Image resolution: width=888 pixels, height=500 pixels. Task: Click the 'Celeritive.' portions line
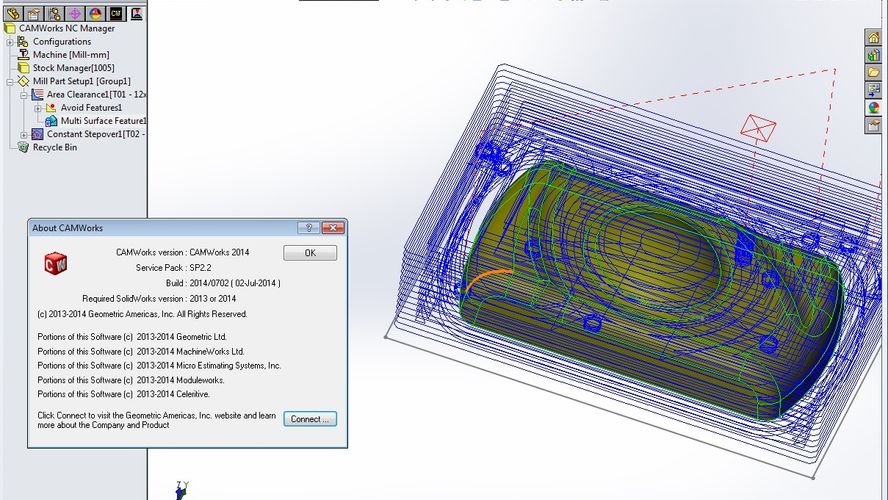click(x=123, y=394)
